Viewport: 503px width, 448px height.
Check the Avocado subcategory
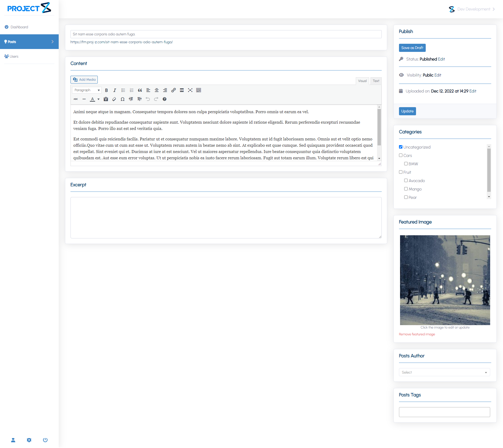[x=406, y=181]
